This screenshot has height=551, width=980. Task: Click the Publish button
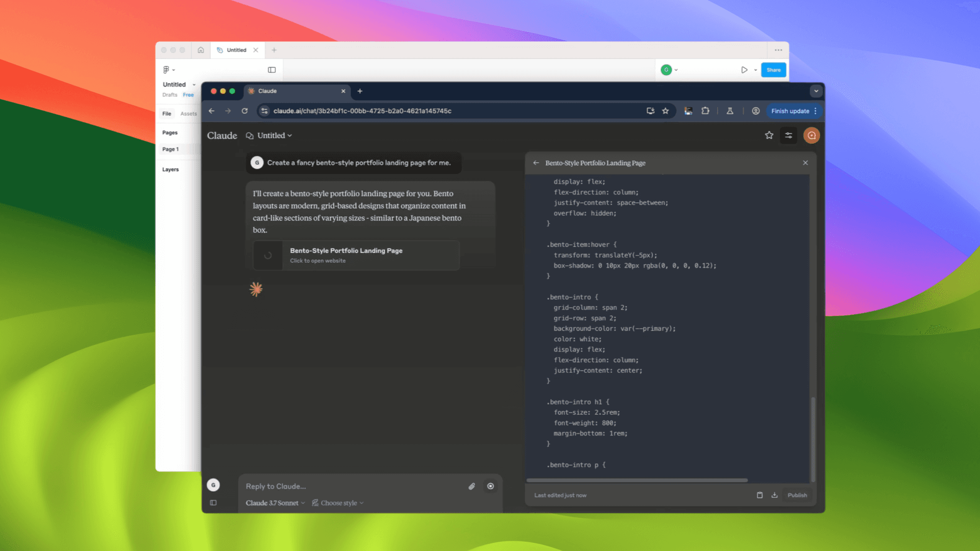pyautogui.click(x=797, y=495)
